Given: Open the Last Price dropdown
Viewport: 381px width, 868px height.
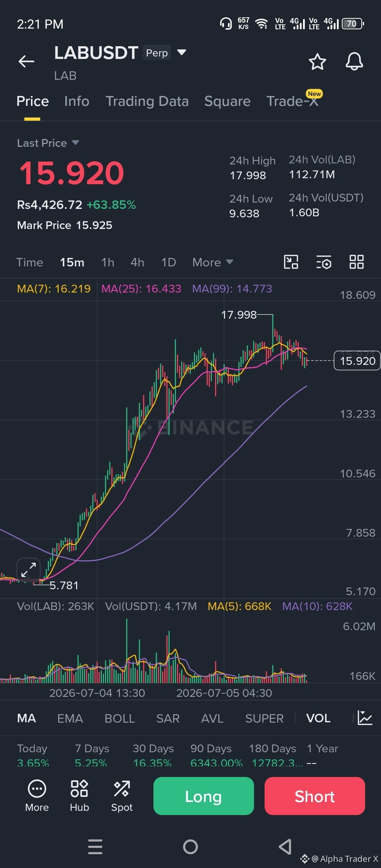Looking at the screenshot, I should click(48, 143).
